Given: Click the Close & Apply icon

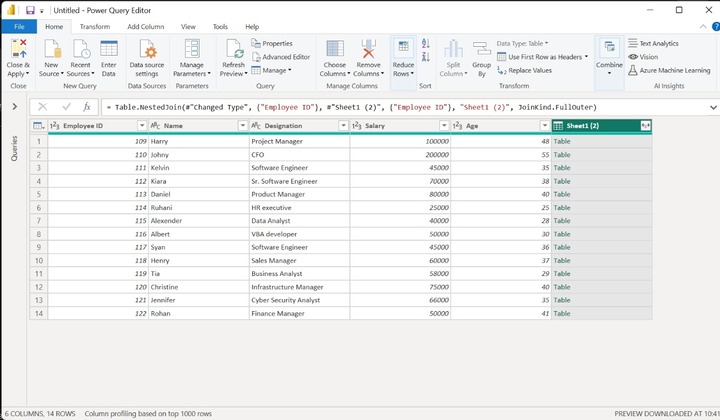Looking at the screenshot, I should click(18, 50).
